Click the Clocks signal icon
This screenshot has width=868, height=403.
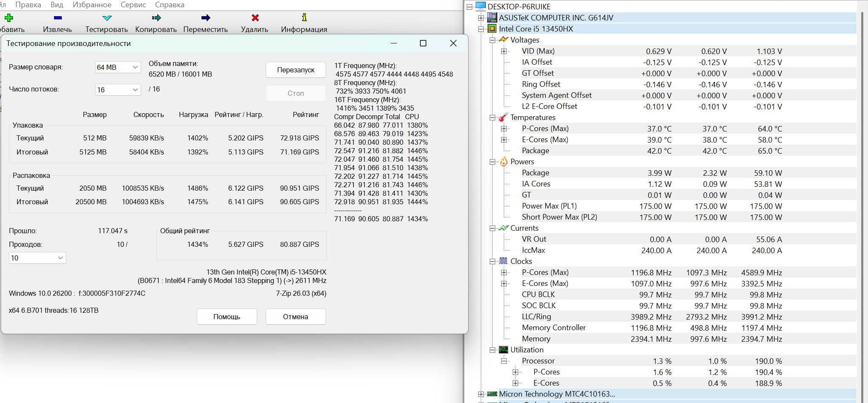pos(503,261)
